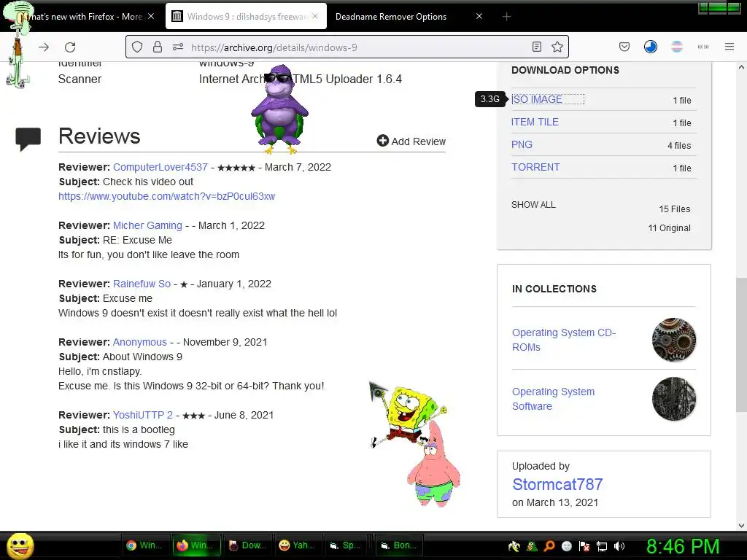This screenshot has width=747, height=560.
Task: Download the TORRENT file
Action: coord(535,167)
